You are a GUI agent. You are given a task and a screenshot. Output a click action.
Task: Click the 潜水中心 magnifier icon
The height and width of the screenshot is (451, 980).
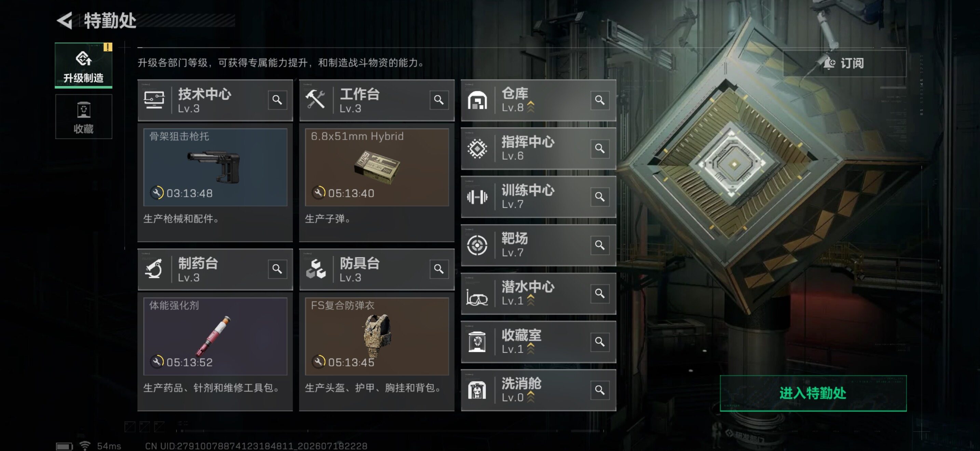coord(600,293)
